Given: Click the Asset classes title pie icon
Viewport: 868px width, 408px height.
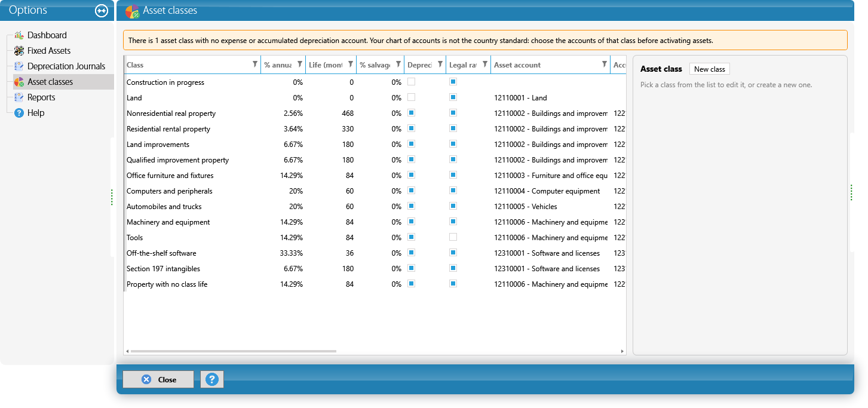Looking at the screenshot, I should pos(132,11).
